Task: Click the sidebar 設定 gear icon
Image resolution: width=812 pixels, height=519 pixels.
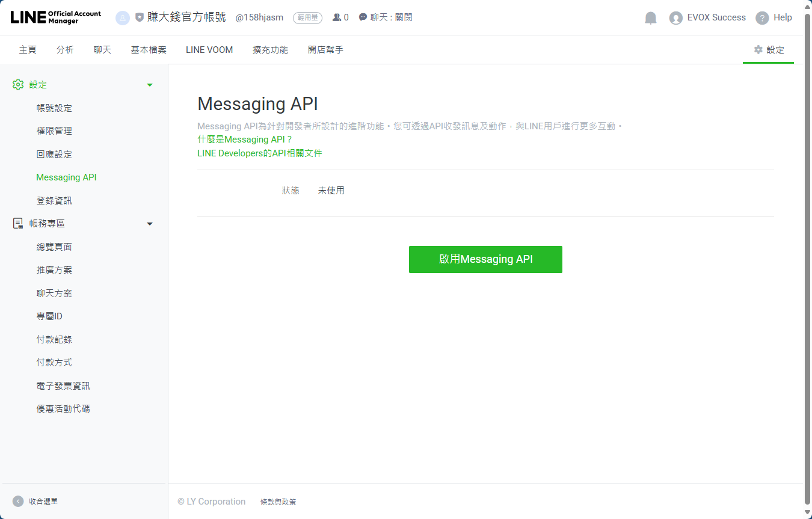Action: tap(18, 85)
